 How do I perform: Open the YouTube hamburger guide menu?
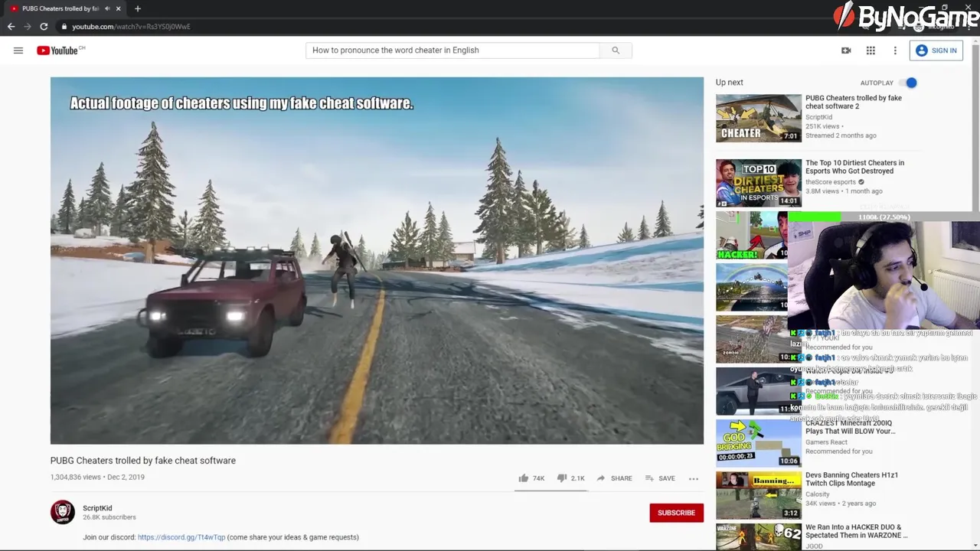(18, 51)
